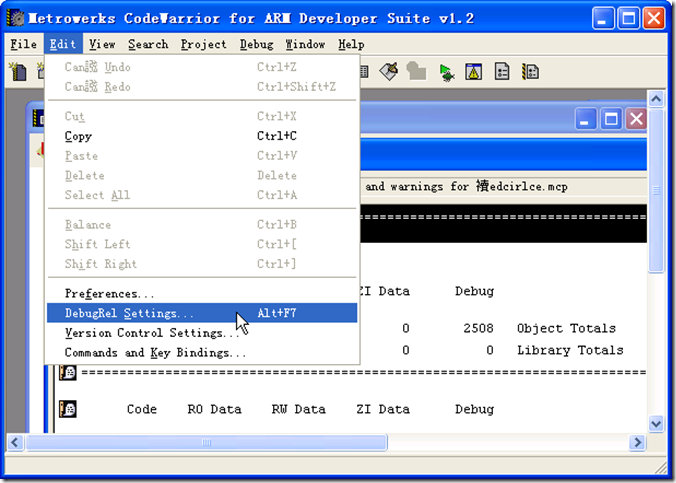The height and width of the screenshot is (483, 676).
Task: Choose Preferences... from the Edit menu
Action: (202, 293)
